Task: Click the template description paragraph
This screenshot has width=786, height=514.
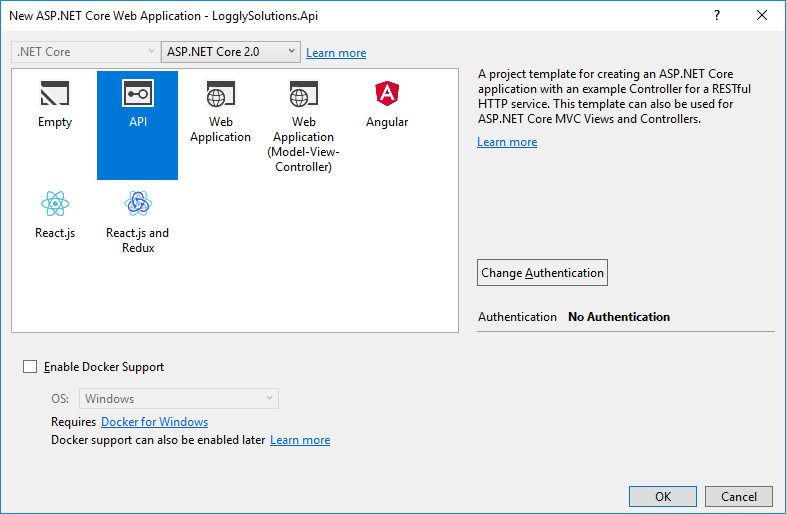Action: coord(615,96)
